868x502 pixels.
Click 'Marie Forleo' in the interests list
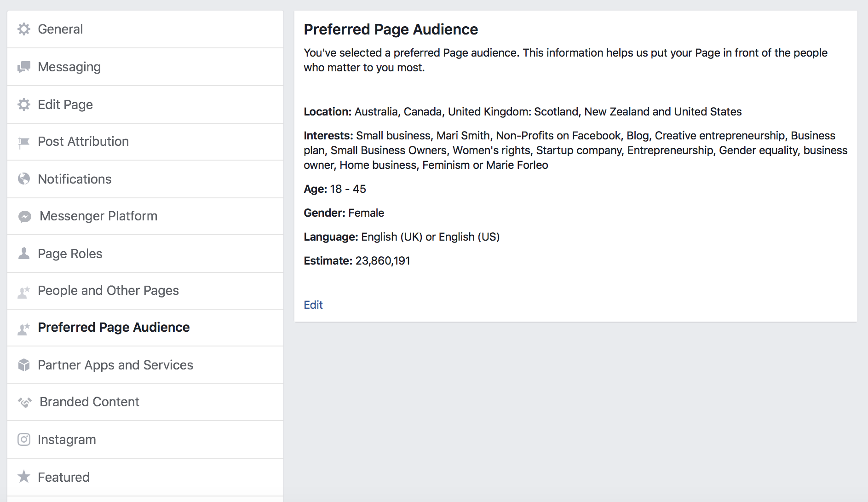pos(517,165)
